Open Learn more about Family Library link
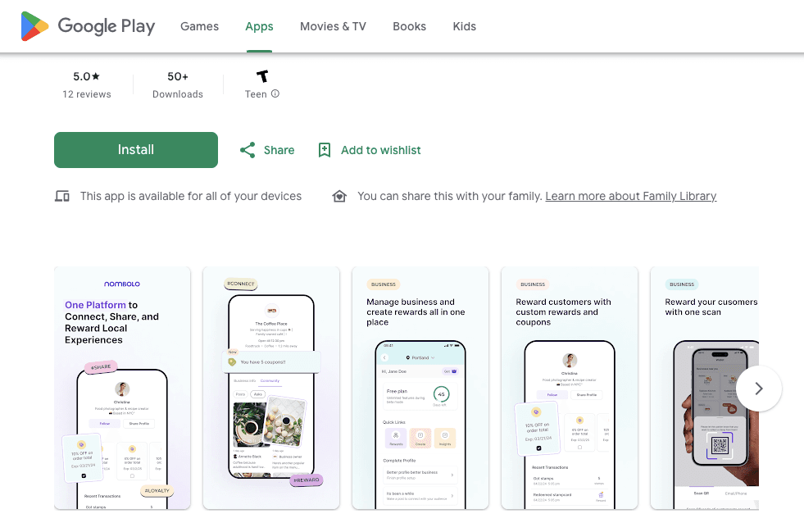 (x=631, y=196)
